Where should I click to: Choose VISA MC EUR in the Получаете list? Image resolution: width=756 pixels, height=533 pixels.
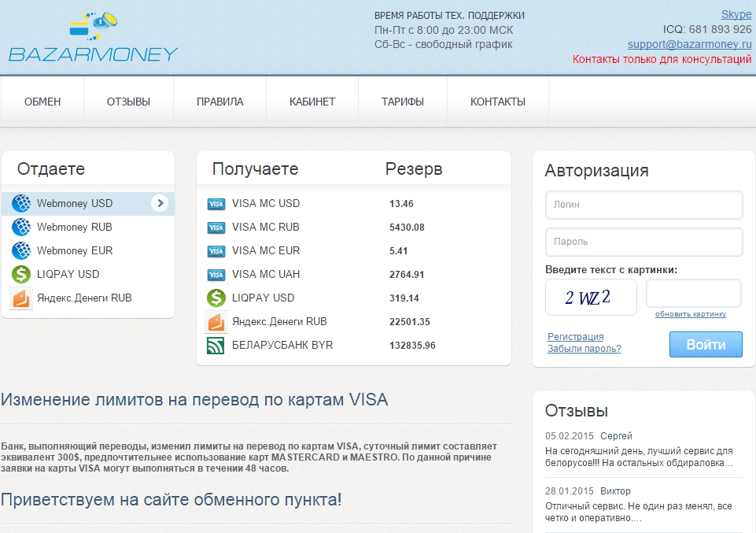[354, 251]
